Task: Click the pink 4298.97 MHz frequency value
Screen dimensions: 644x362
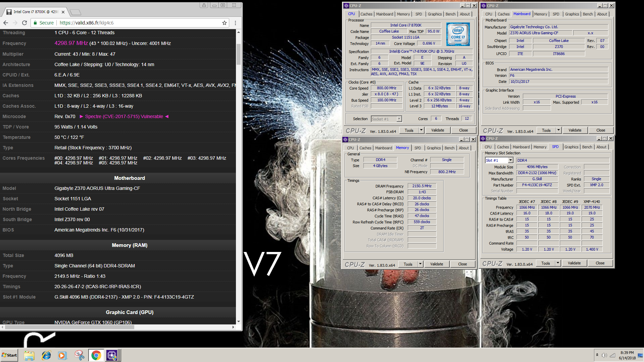Action: [71, 43]
